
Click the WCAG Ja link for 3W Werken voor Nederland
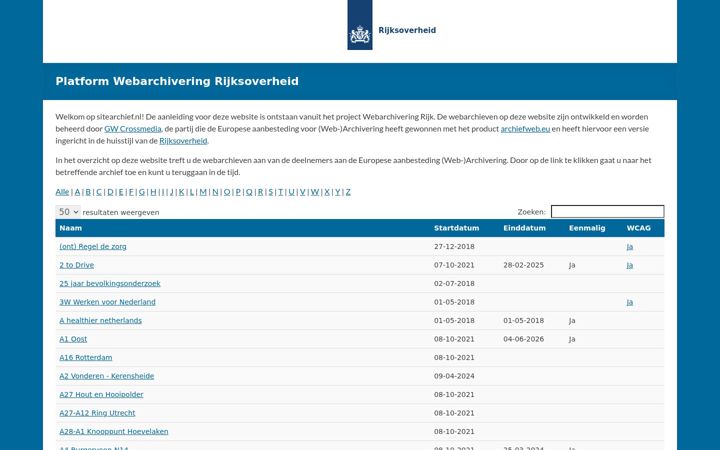[630, 302]
